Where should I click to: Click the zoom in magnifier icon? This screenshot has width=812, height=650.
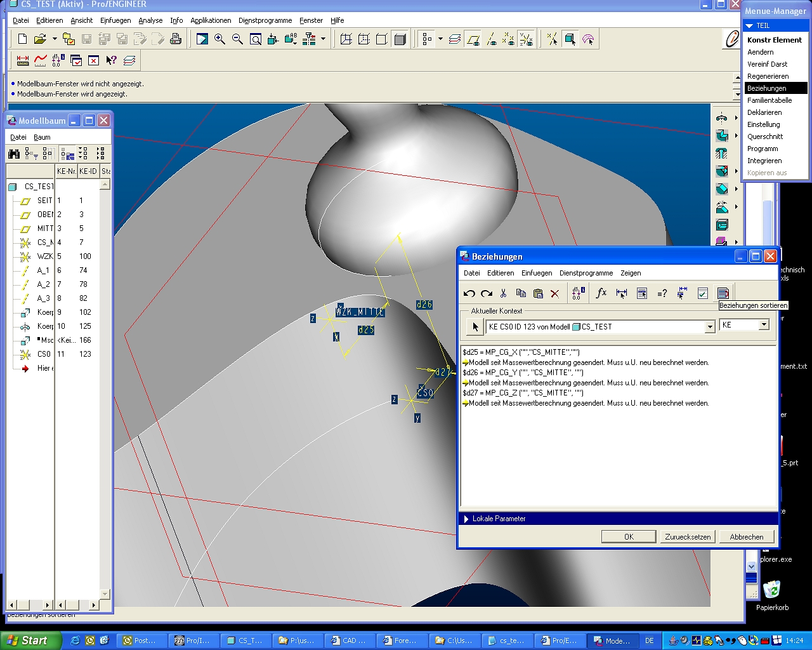click(219, 39)
